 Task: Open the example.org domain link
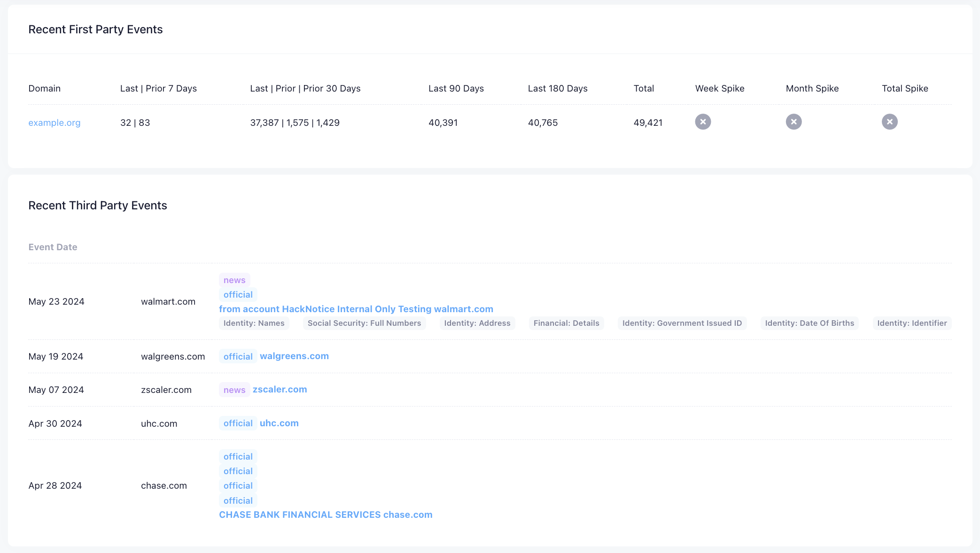pyautogui.click(x=54, y=123)
